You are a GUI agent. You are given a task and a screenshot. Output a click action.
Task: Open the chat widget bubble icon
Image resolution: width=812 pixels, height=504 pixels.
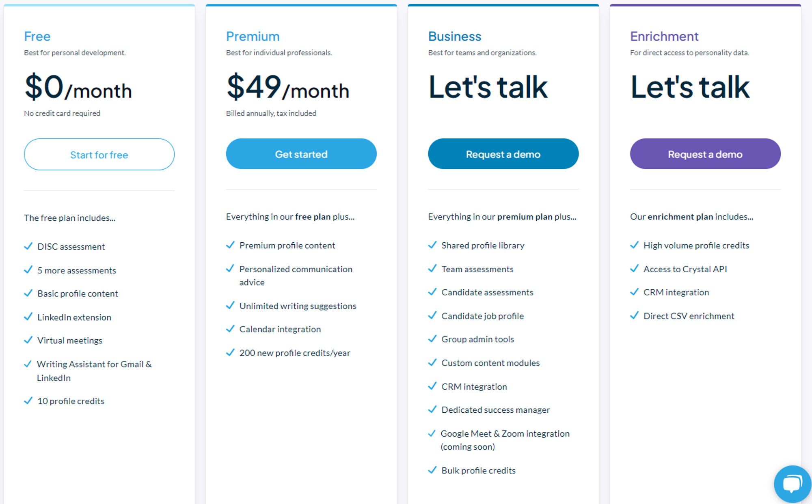[x=792, y=484]
